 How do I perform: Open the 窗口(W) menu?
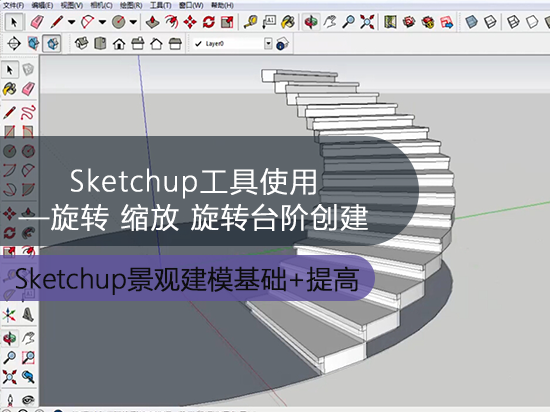click(191, 5)
